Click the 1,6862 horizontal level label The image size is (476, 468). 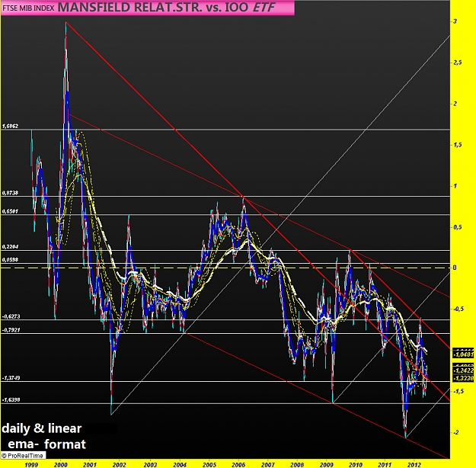[x=11, y=126]
